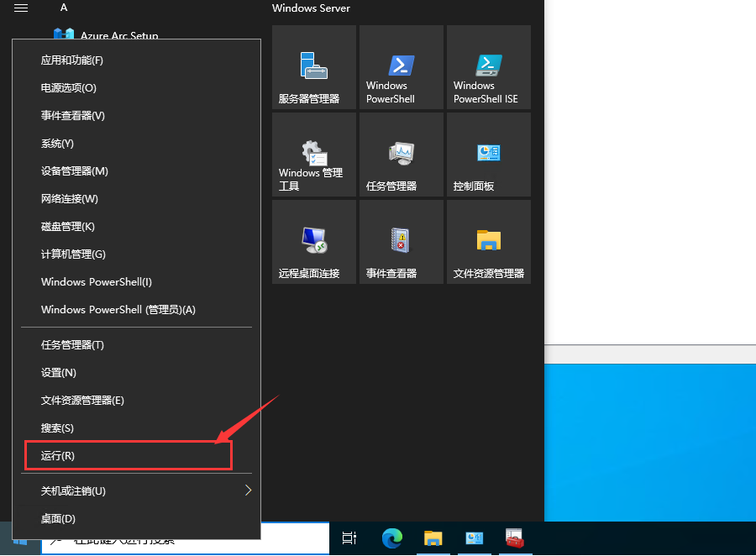Image resolution: width=756 pixels, height=556 pixels.
Task: Open the 控制面板 tile
Action: pyautogui.click(x=488, y=155)
